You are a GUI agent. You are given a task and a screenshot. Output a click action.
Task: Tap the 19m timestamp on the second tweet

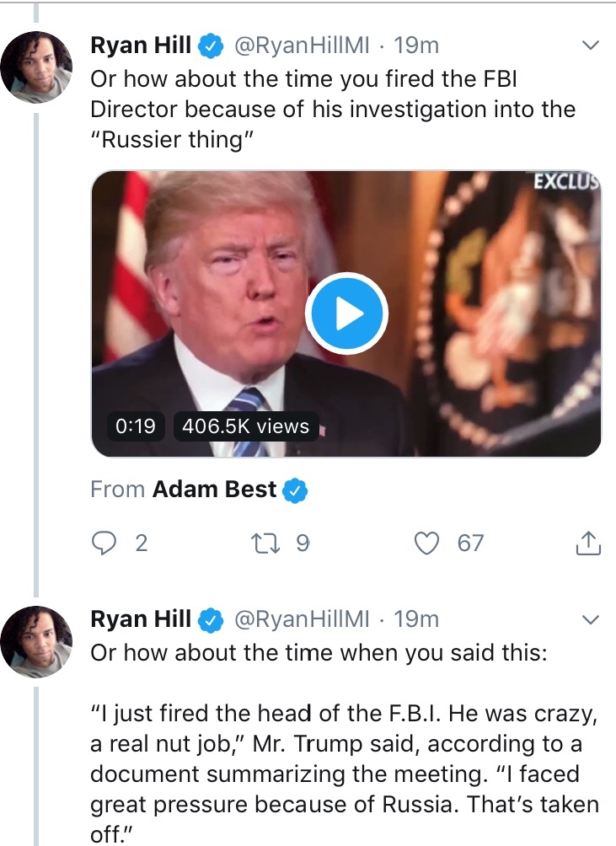point(416,620)
